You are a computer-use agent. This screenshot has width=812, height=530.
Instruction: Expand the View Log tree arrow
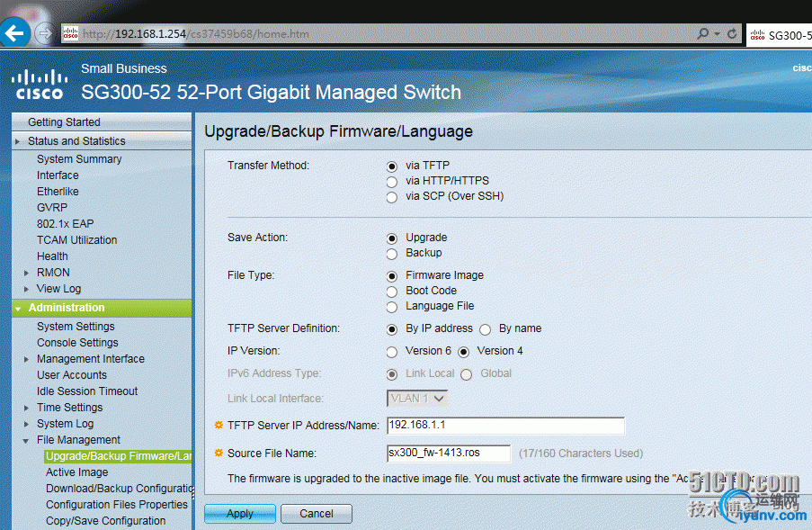click(26, 289)
